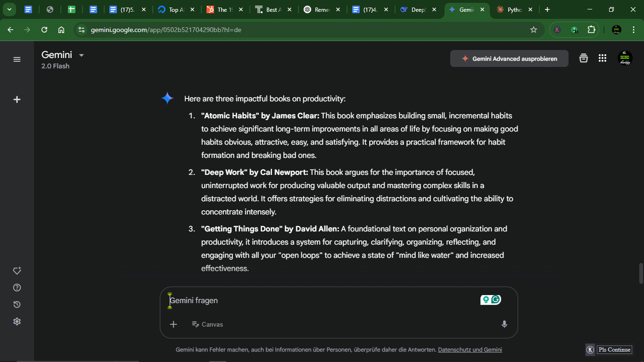
Task: Close the active Gemini tab
Action: coord(482,9)
